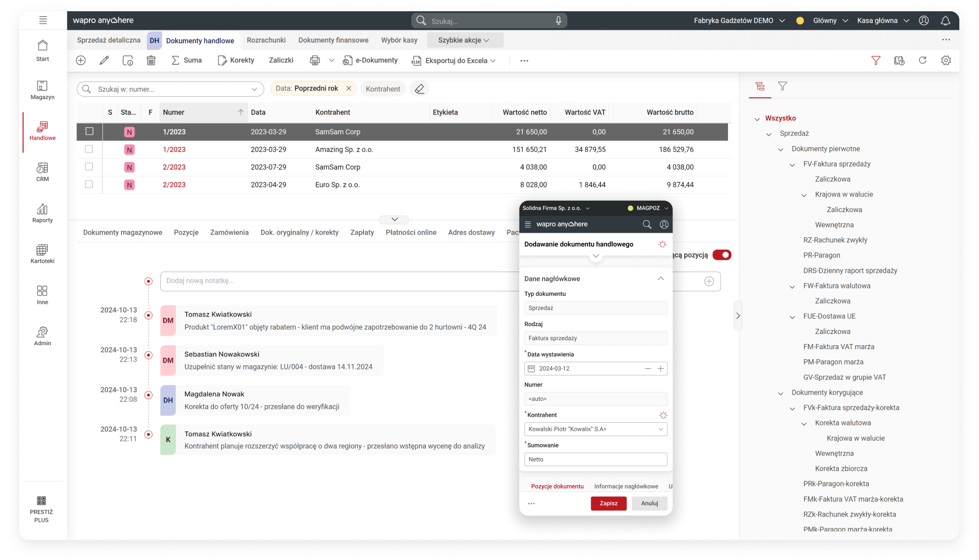Click the add new document plus icon
The height and width of the screenshot is (560, 979).
point(81,60)
